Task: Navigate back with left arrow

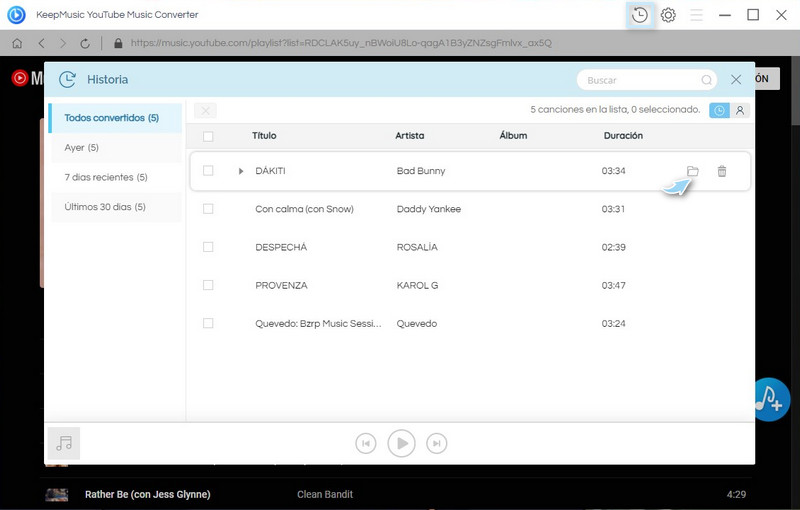Action: coord(41,43)
